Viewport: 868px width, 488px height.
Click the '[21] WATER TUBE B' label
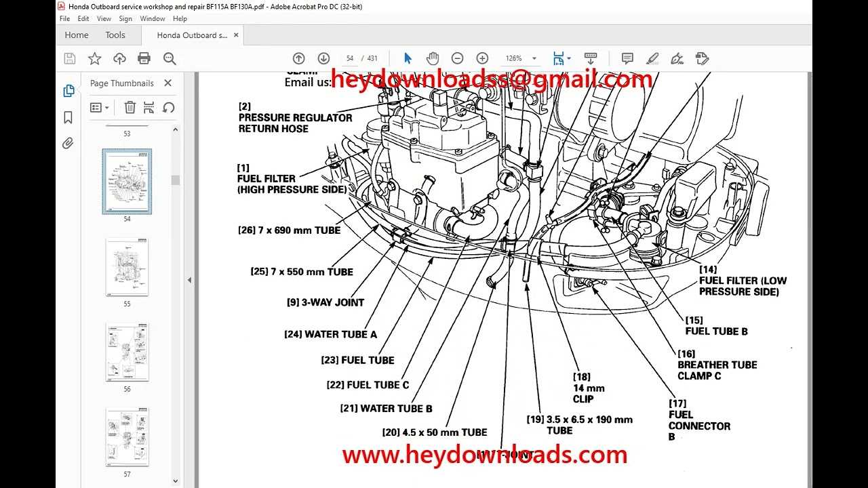coord(386,408)
